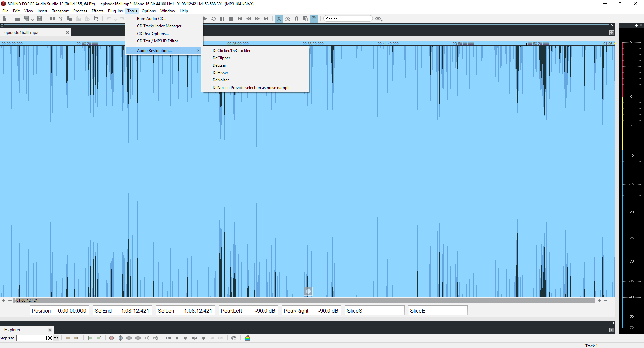The image size is (644, 348).
Task: Open file using the folder icon
Action: [x=17, y=19]
